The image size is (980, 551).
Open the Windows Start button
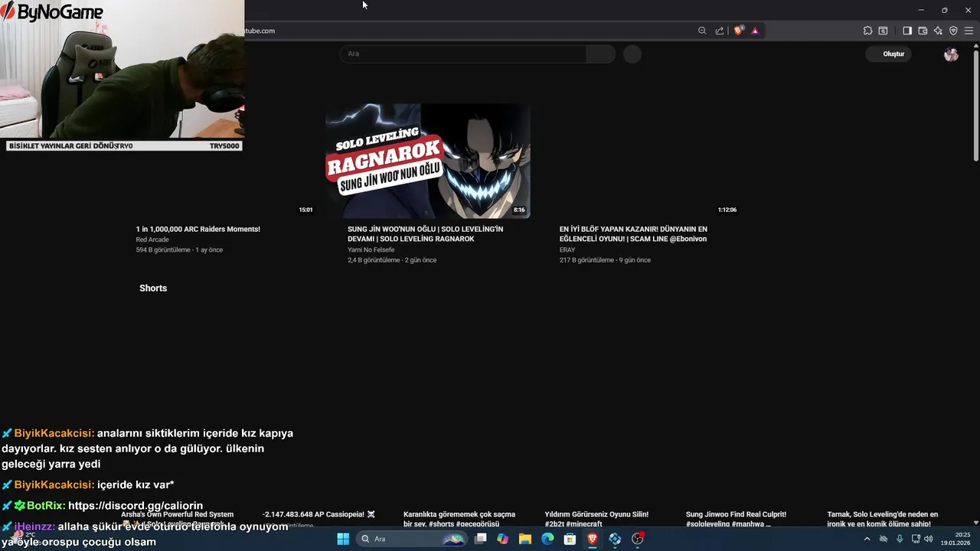point(343,539)
